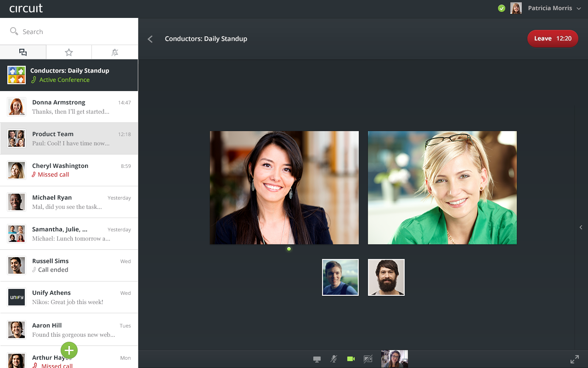588x368 pixels.
Task: Click the Unify logo avatar
Action: point(17,297)
